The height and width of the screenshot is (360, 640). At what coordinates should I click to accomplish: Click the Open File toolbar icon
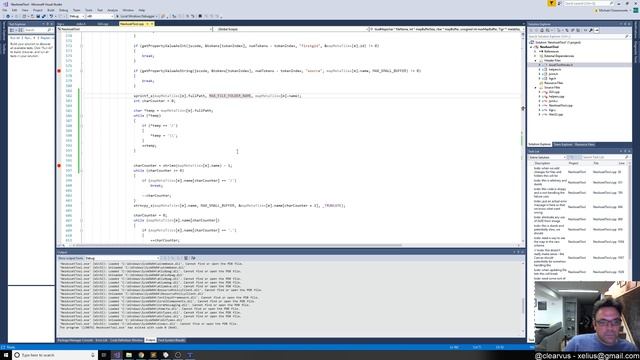[33, 16]
